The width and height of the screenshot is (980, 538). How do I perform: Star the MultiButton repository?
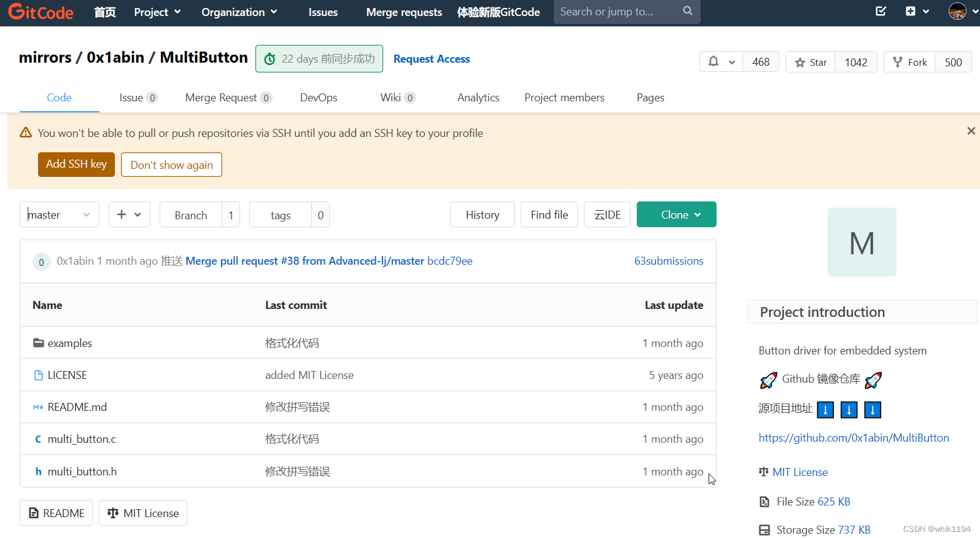[x=811, y=62]
